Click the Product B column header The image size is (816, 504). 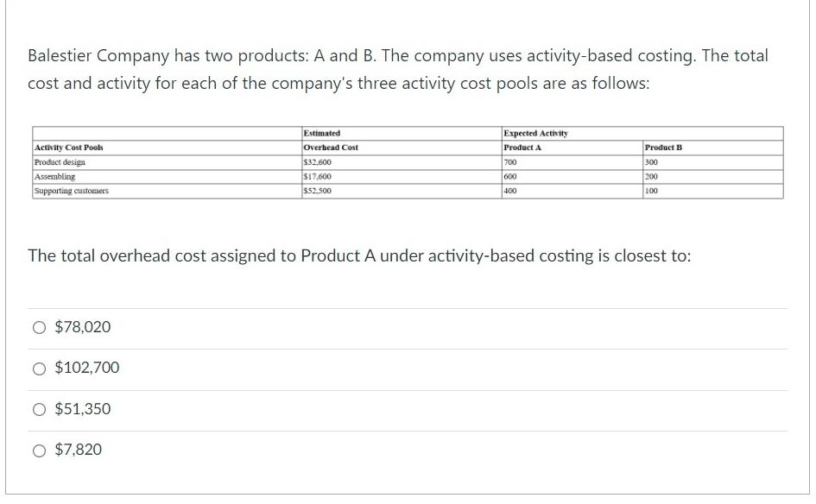click(713, 148)
